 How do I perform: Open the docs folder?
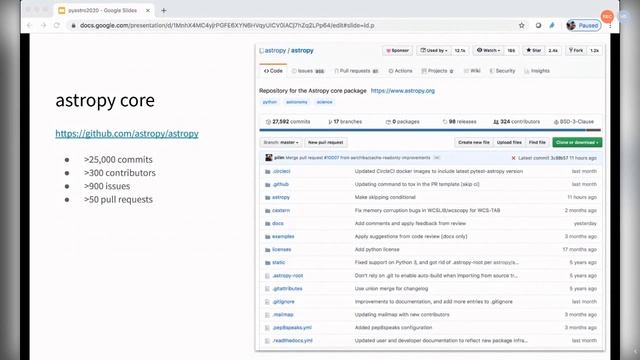coord(278,224)
